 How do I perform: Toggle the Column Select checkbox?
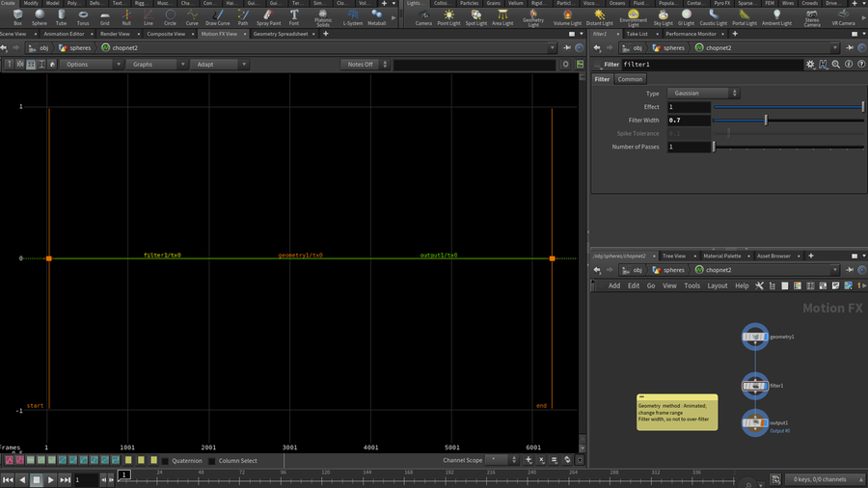[x=211, y=460]
